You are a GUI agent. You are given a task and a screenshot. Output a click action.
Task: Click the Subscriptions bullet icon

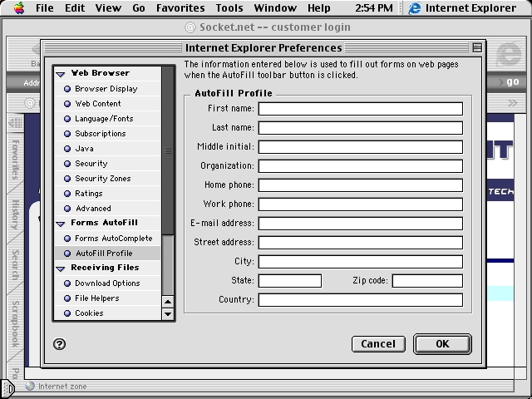[67, 134]
